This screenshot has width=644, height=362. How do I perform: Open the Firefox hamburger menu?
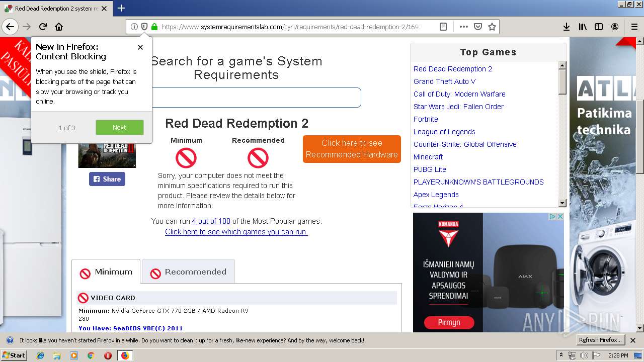634,27
